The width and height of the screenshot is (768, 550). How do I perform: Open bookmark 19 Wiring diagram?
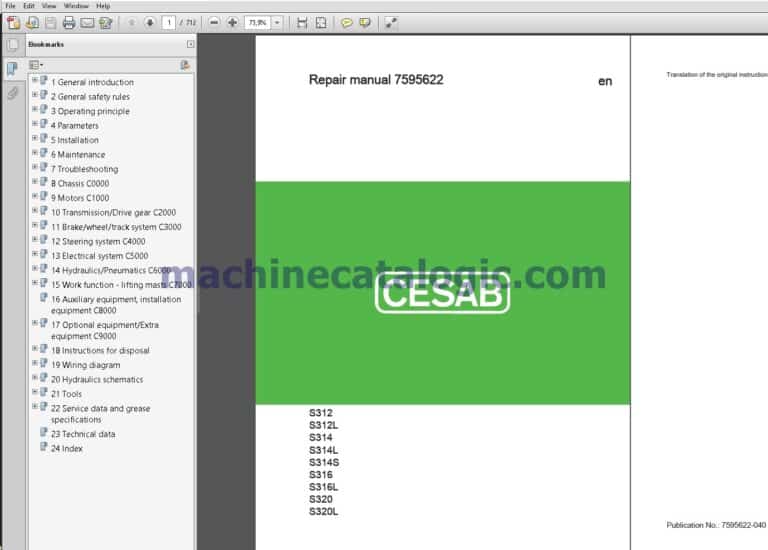(86, 365)
